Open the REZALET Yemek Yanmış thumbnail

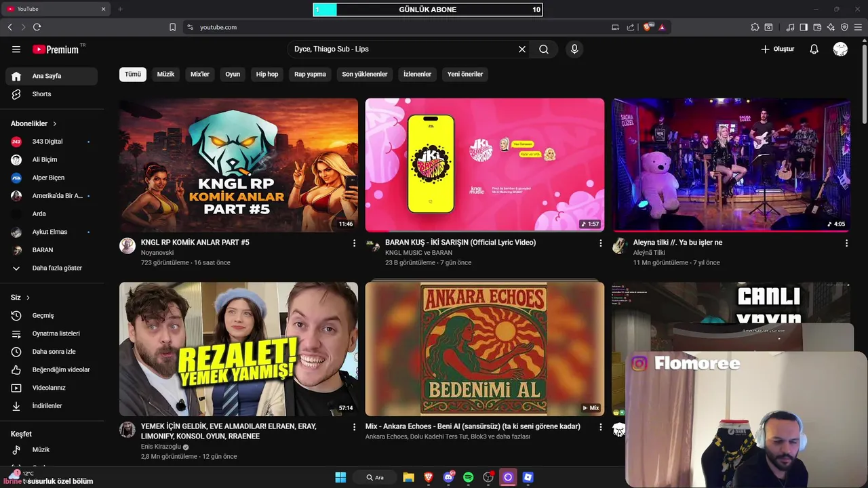[239, 349]
